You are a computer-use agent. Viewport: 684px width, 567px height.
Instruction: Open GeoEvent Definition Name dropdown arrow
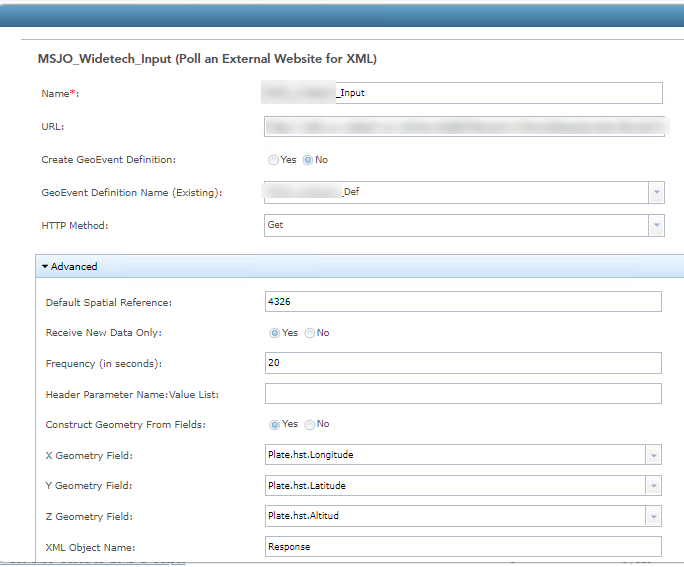tap(657, 192)
